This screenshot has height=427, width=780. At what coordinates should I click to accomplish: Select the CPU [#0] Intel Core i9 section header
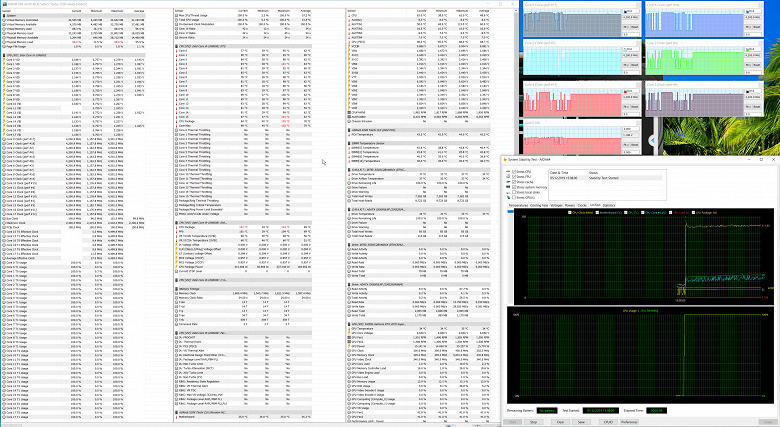tap(74, 55)
